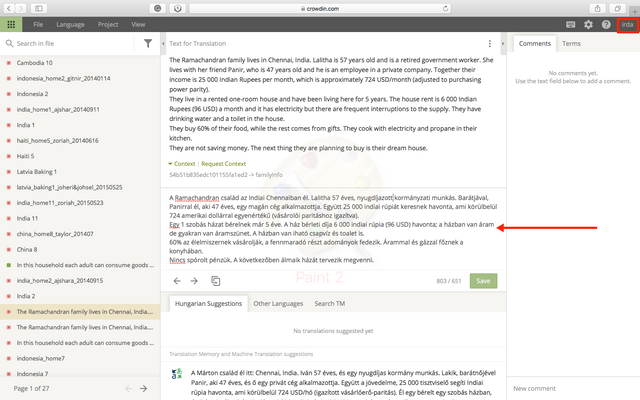This screenshot has width=640, height=400.
Task: Open the Search TM tab
Action: pyautogui.click(x=329, y=304)
